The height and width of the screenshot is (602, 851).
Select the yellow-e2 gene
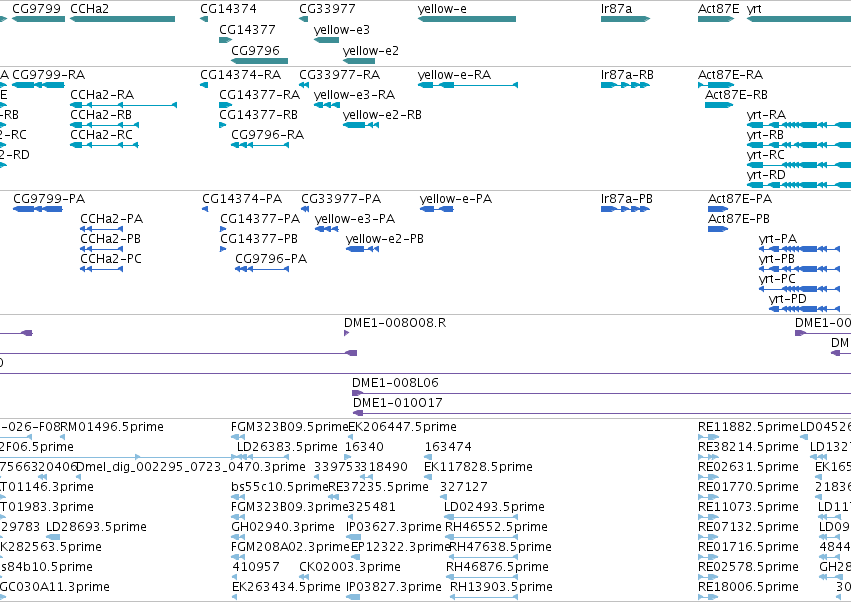[x=359, y=61]
